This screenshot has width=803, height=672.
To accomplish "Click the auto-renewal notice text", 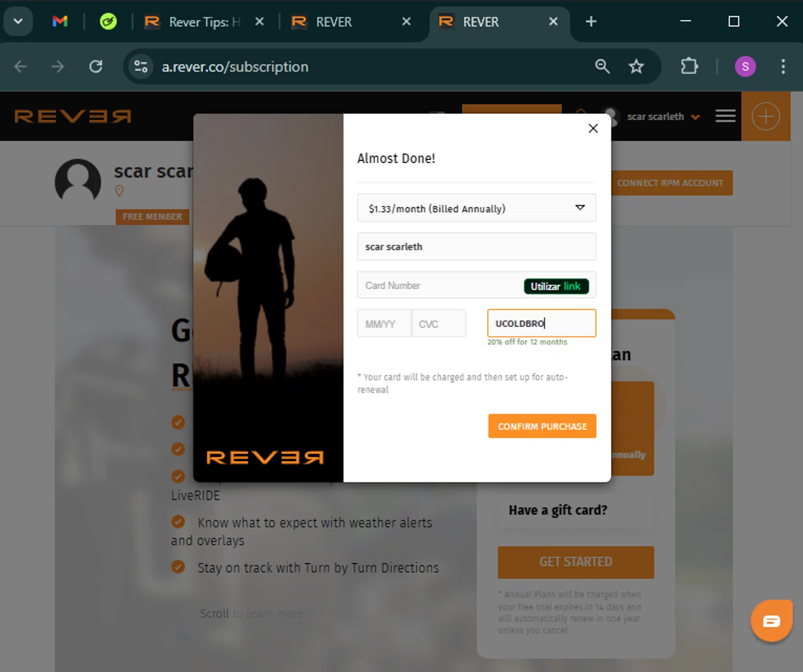I will pyautogui.click(x=463, y=383).
